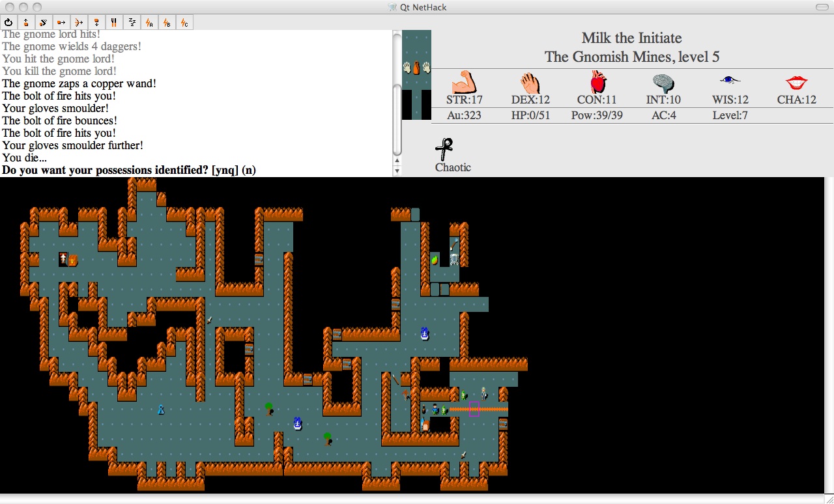Click the wisdom eye icon
The width and height of the screenshot is (834, 504).
(730, 80)
